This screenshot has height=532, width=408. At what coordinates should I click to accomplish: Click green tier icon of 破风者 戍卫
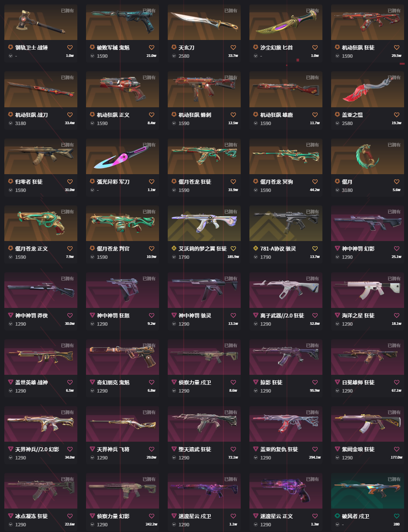pos(338,516)
